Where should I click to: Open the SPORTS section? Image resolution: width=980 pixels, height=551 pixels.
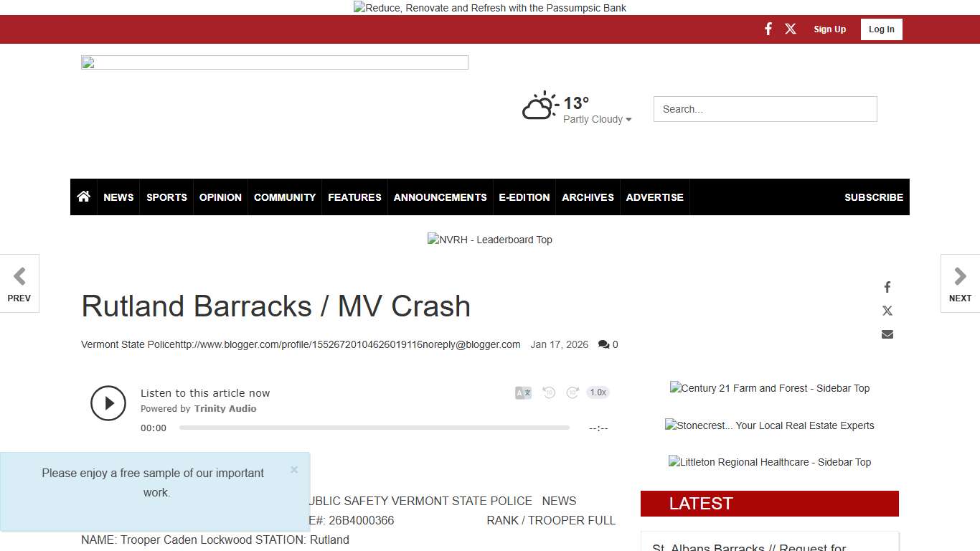(166, 197)
